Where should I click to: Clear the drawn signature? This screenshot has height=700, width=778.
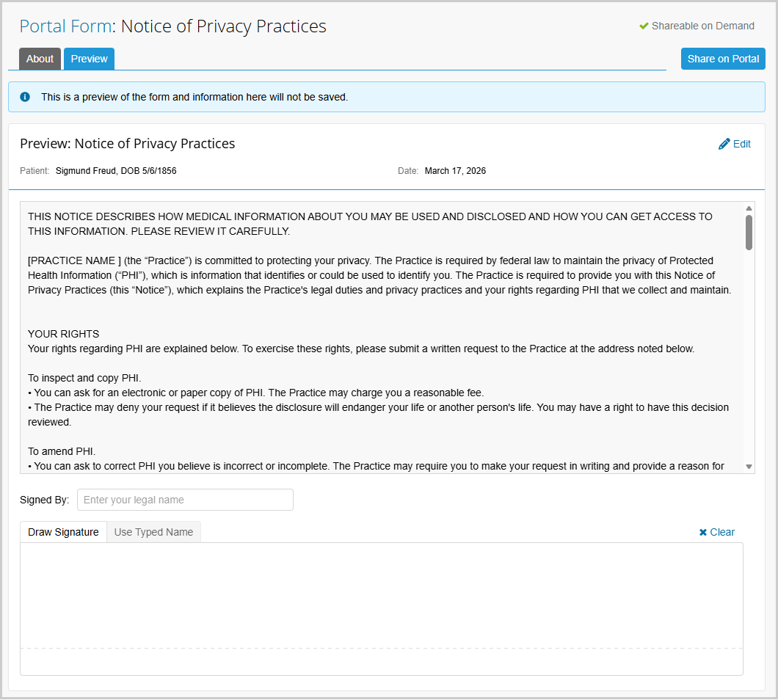click(x=716, y=532)
